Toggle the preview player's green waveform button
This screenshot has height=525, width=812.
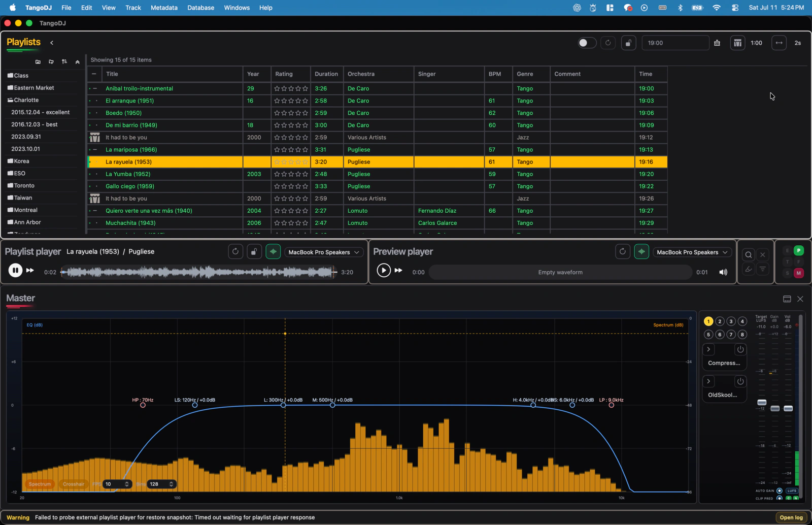pos(641,251)
